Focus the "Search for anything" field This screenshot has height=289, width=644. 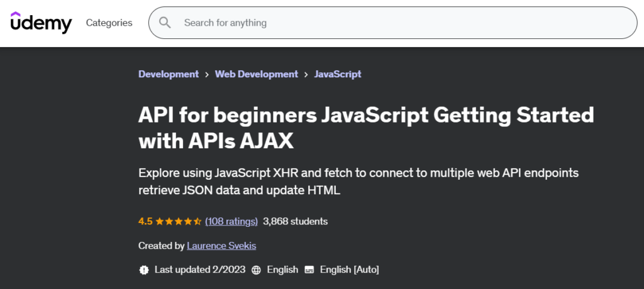(392, 23)
